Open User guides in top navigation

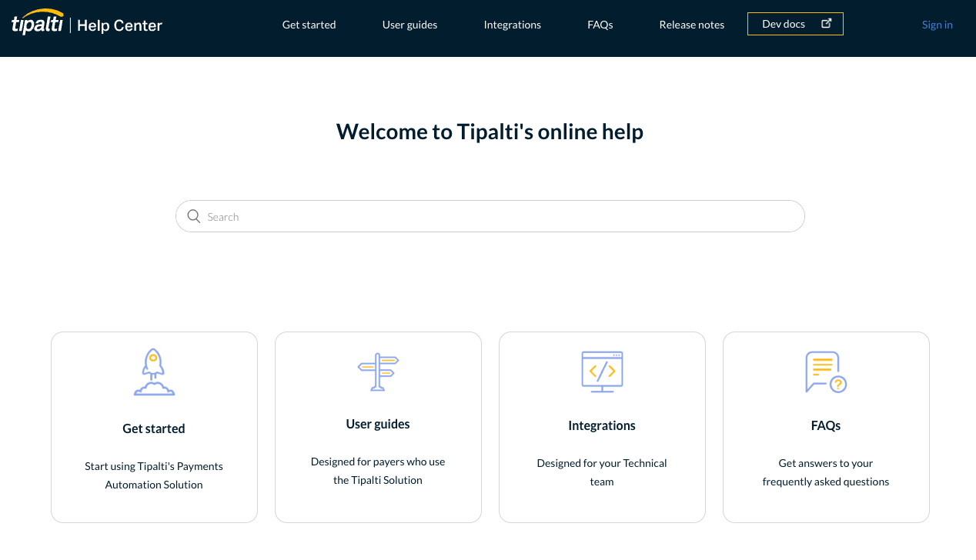(409, 25)
